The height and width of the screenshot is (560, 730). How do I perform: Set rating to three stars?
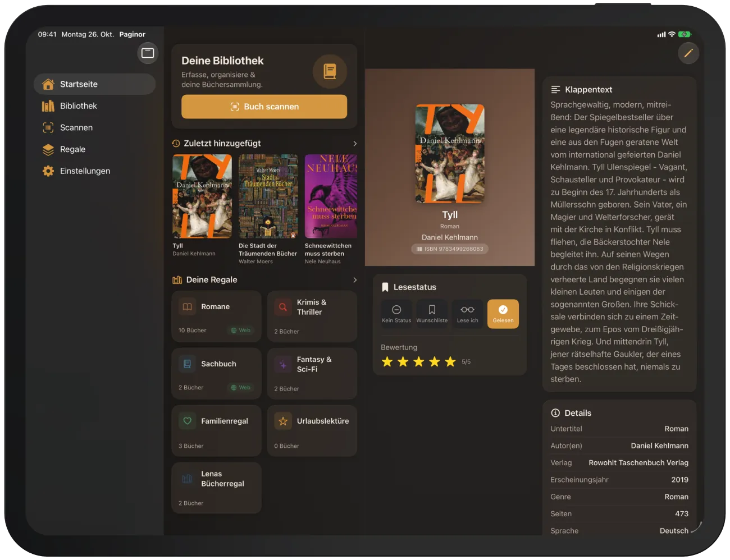418,362
